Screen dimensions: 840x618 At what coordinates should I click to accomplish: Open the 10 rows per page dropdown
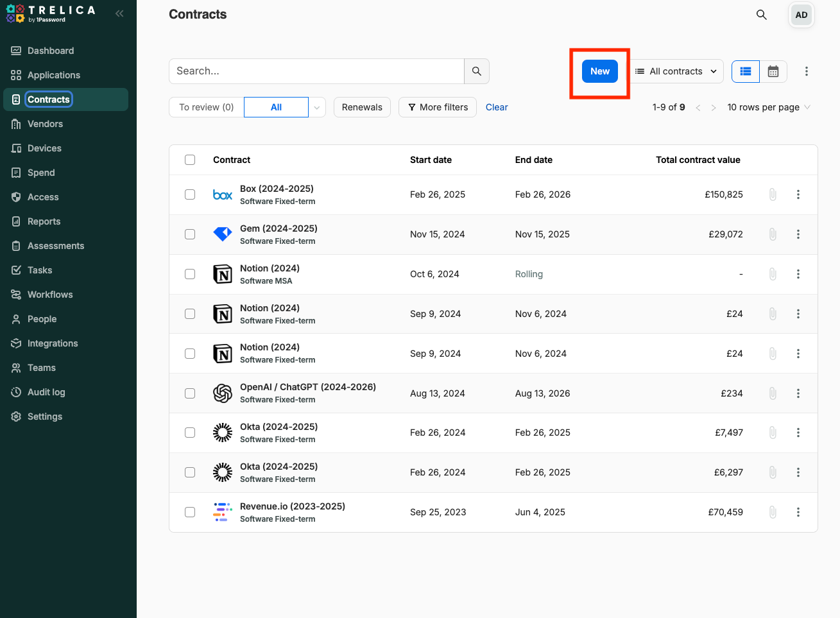pos(768,107)
